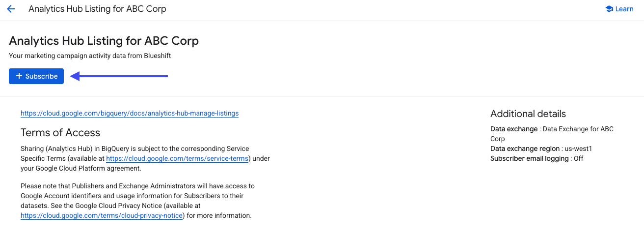
Task: Click the graduation cap Learn icon
Action: pyautogui.click(x=609, y=9)
